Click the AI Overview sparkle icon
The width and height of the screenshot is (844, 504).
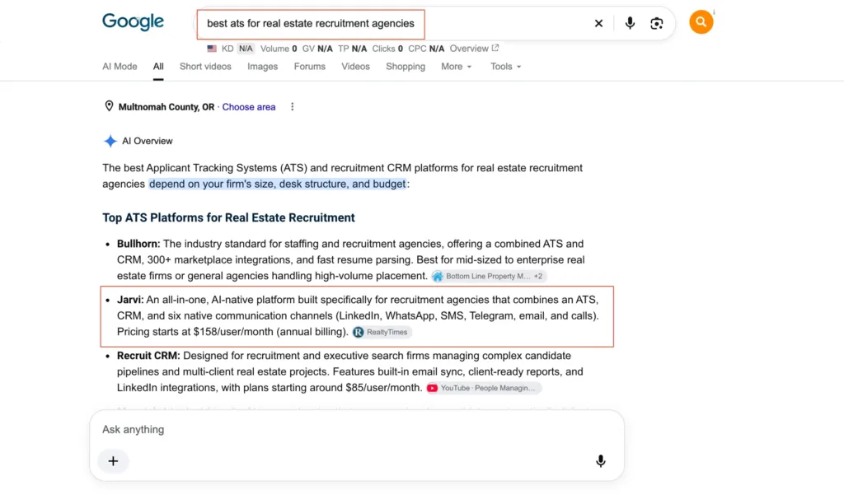(110, 141)
